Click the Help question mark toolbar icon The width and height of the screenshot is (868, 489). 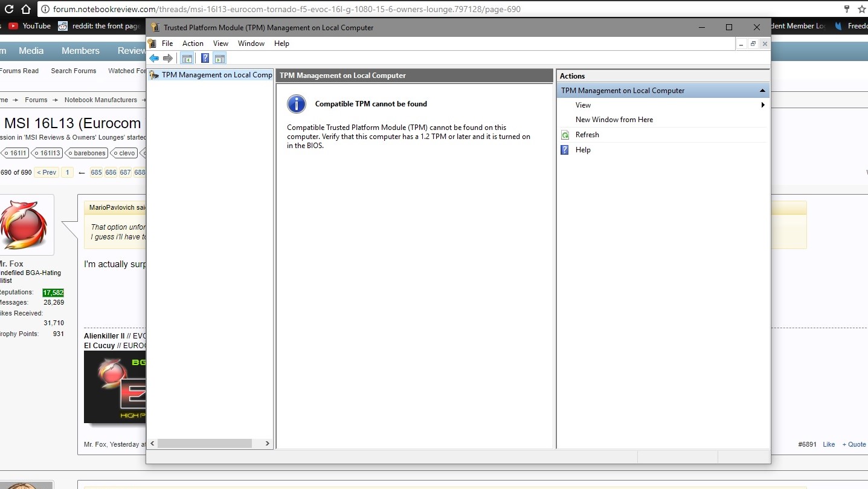(205, 58)
